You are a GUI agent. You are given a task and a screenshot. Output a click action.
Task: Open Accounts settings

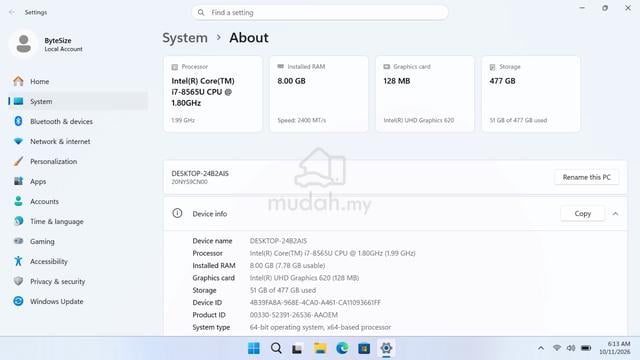click(x=78, y=201)
